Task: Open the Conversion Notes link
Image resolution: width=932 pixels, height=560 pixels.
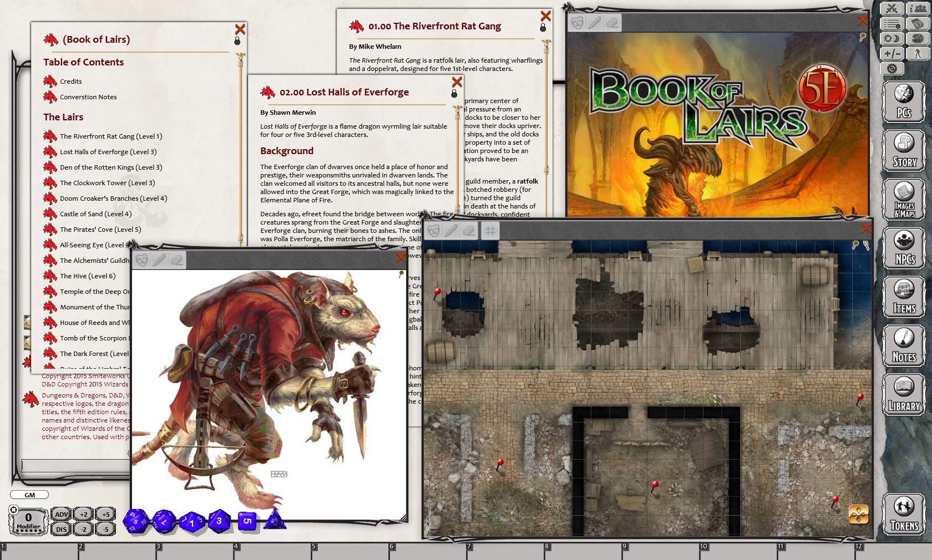Action: pos(88,97)
